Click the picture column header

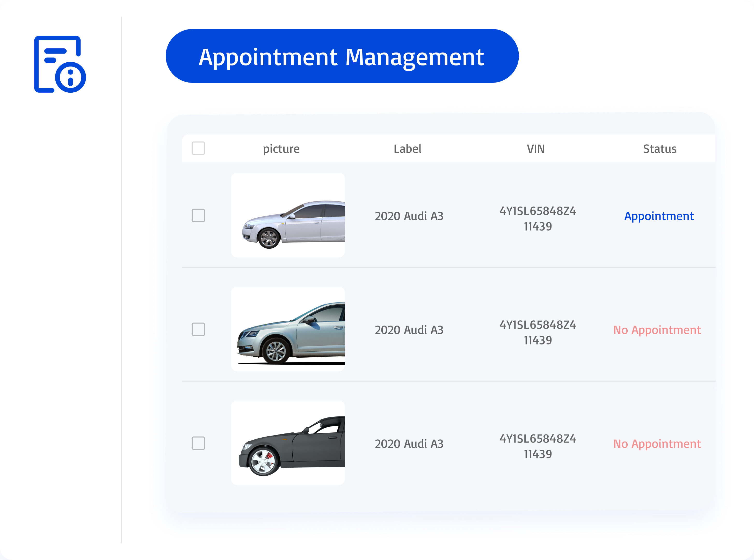click(281, 149)
